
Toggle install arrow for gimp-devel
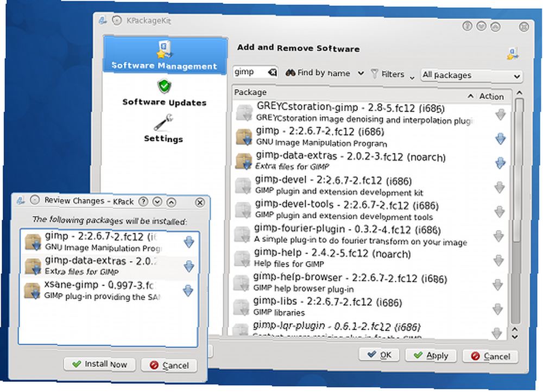pos(500,187)
